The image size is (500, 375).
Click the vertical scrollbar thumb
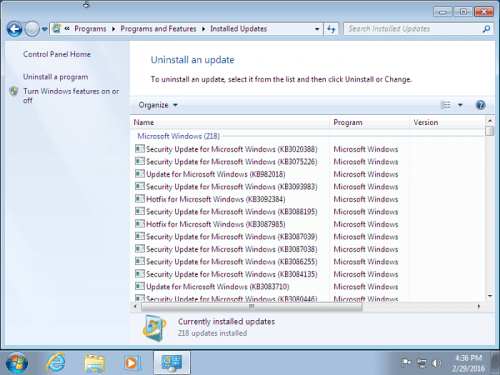[x=490, y=131]
